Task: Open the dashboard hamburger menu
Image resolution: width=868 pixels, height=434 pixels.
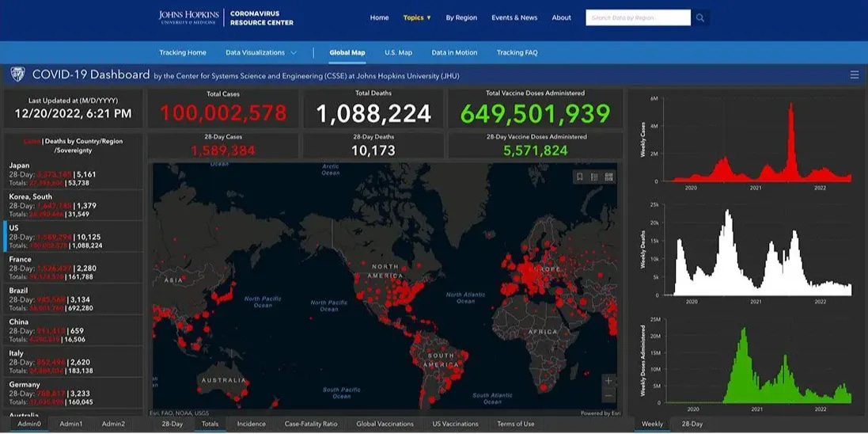Action: [x=855, y=74]
